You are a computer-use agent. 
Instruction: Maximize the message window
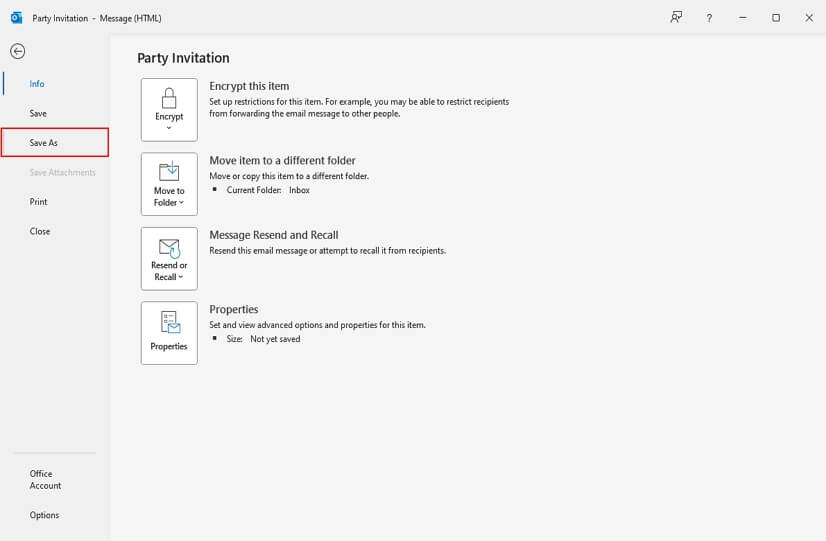tap(775, 18)
